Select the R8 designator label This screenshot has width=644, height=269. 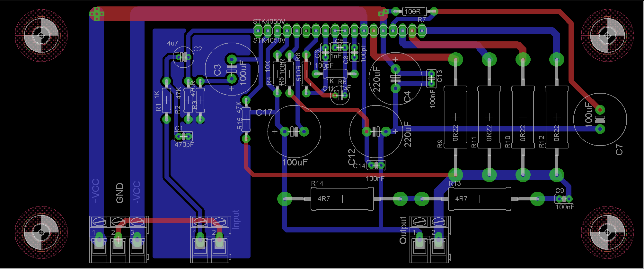[x=298, y=57]
